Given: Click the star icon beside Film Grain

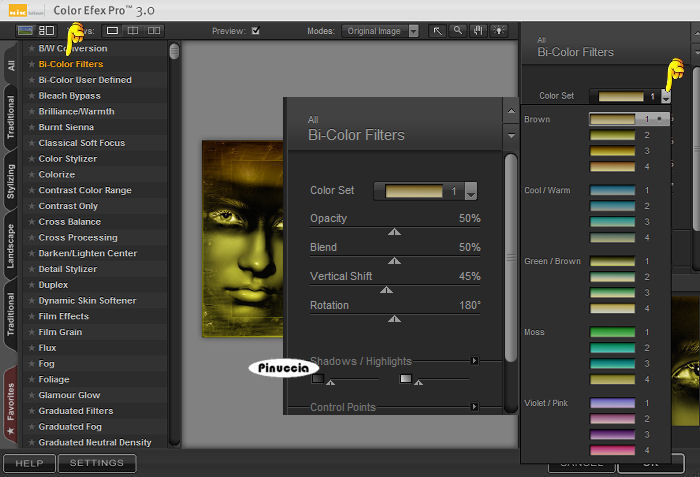Looking at the screenshot, I should pyautogui.click(x=32, y=332).
